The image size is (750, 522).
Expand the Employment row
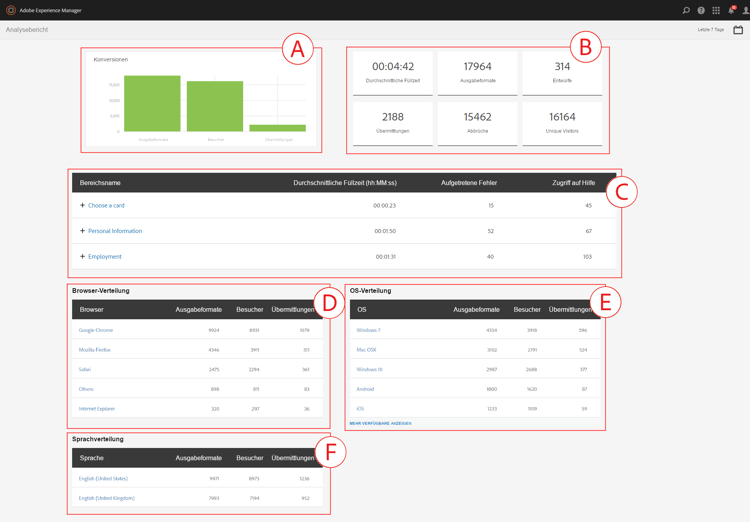[82, 256]
